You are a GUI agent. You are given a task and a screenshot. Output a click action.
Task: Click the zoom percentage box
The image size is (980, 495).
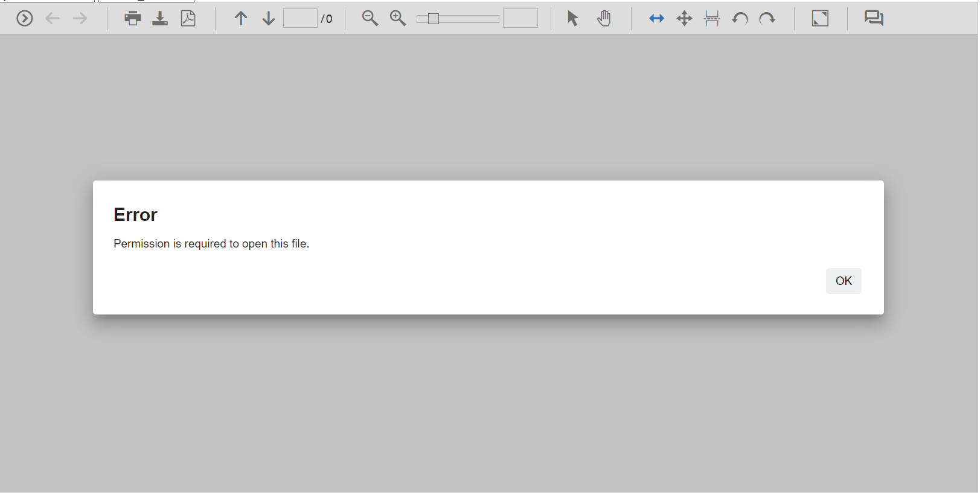click(520, 19)
